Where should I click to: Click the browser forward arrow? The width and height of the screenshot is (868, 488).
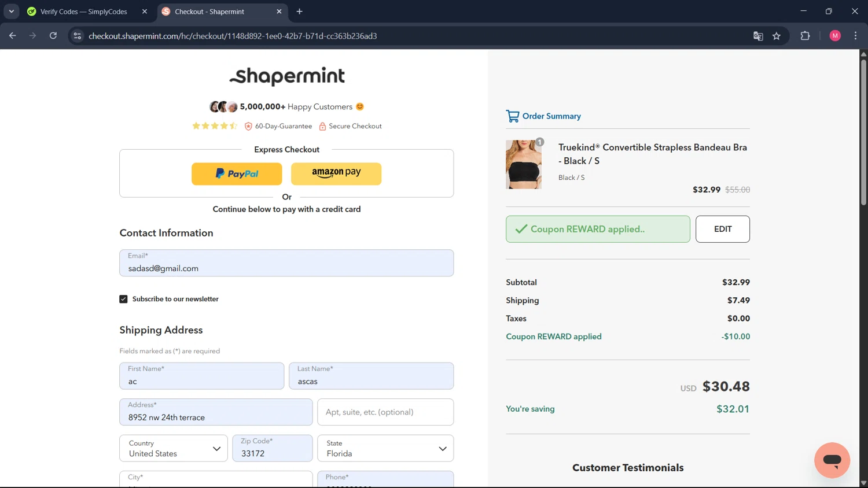pyautogui.click(x=33, y=36)
